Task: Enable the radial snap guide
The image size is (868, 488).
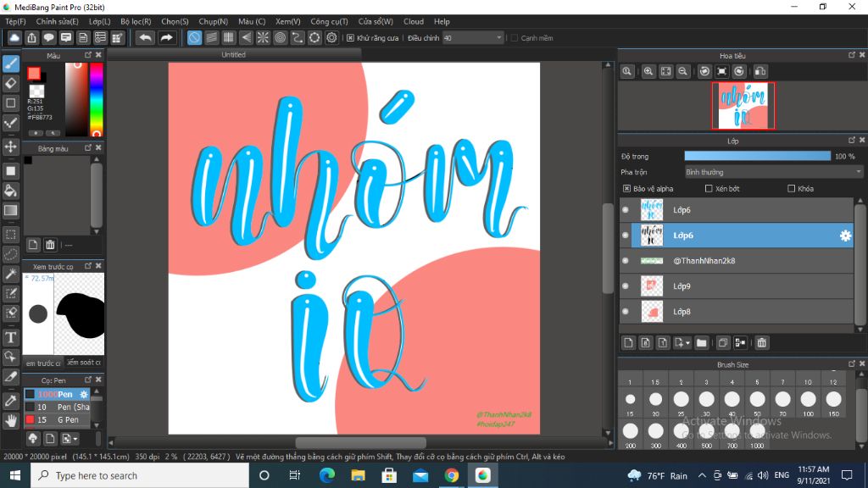Action: [x=263, y=37]
